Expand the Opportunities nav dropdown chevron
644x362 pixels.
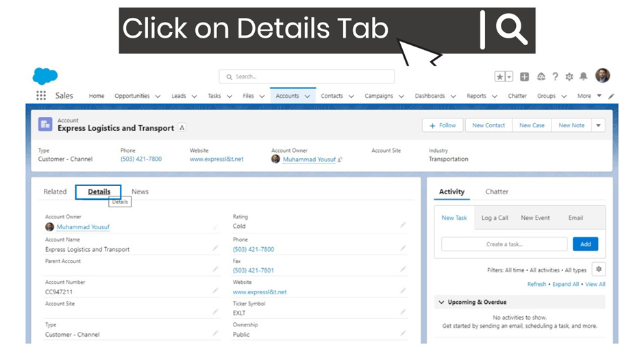pyautogui.click(x=158, y=96)
